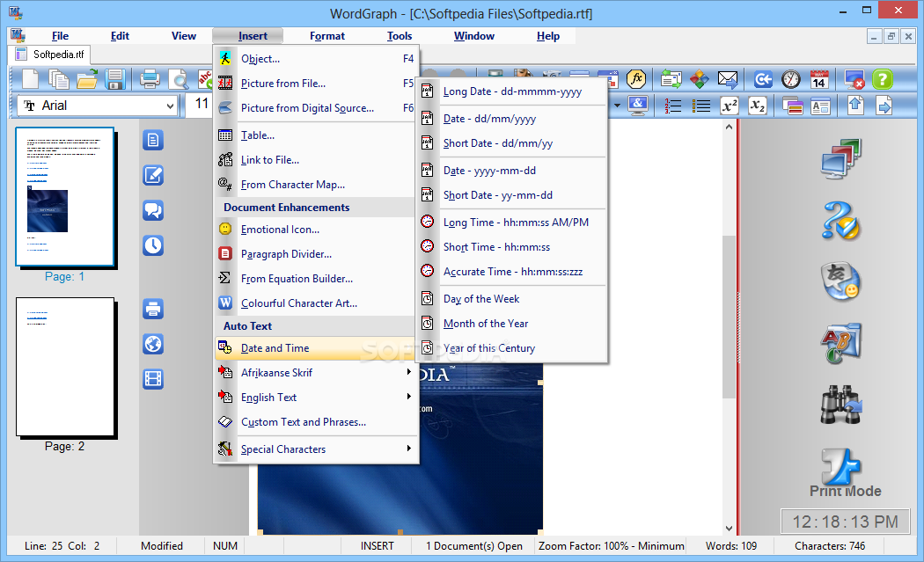Image resolution: width=924 pixels, height=562 pixels.
Task: Click the small dropdown arrow beside ampersand icon
Action: click(617, 106)
